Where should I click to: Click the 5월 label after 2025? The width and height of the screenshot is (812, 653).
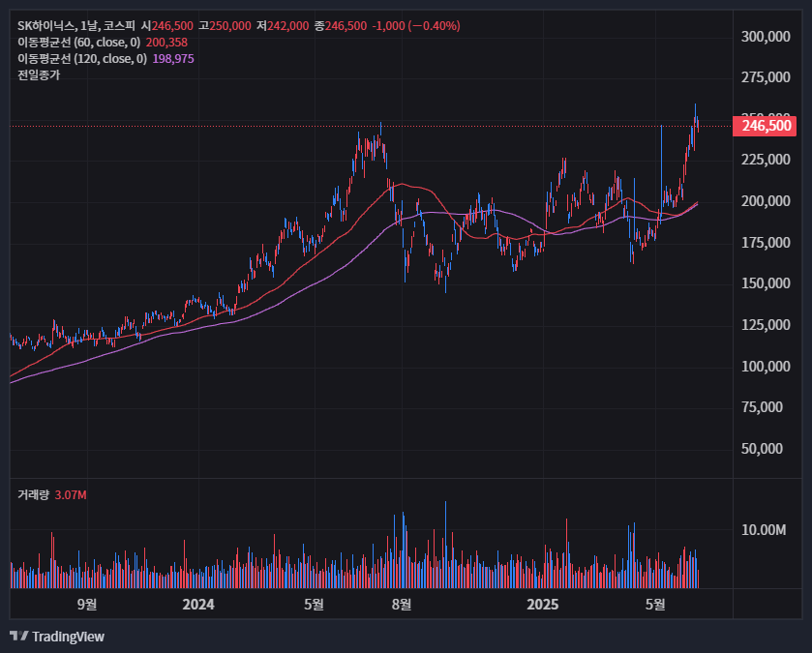[x=655, y=605]
